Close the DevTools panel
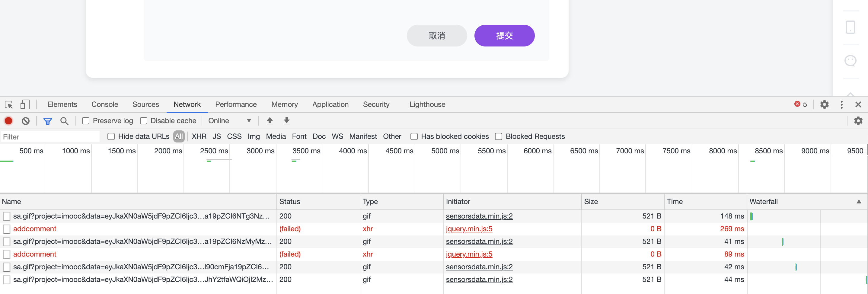This screenshot has height=294, width=868. pos(858,104)
